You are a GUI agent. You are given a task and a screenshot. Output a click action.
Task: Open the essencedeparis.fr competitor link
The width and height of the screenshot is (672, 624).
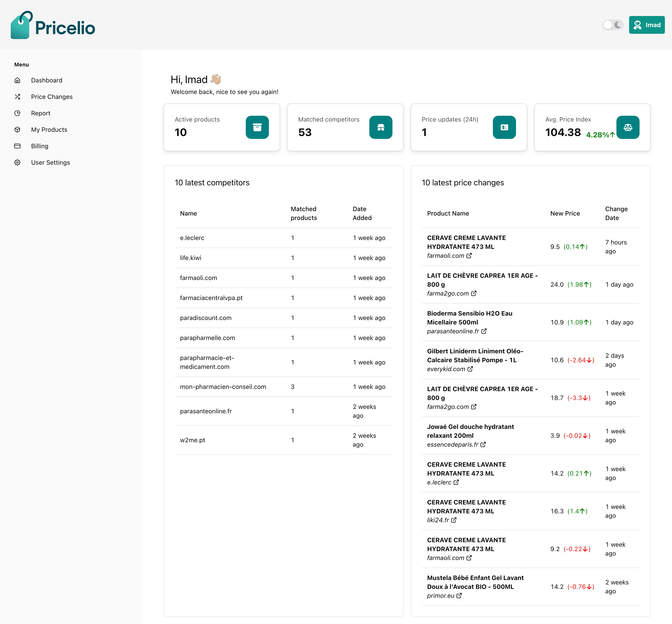(x=452, y=445)
